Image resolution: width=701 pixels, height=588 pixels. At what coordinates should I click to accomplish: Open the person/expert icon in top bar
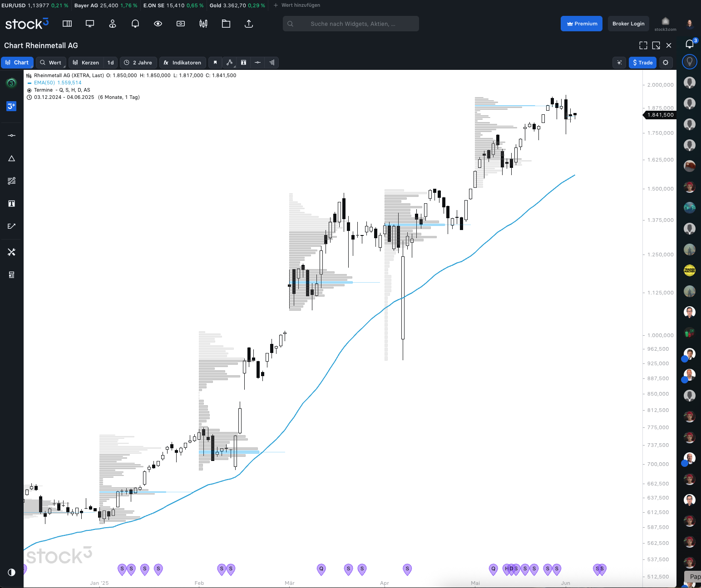tap(113, 24)
